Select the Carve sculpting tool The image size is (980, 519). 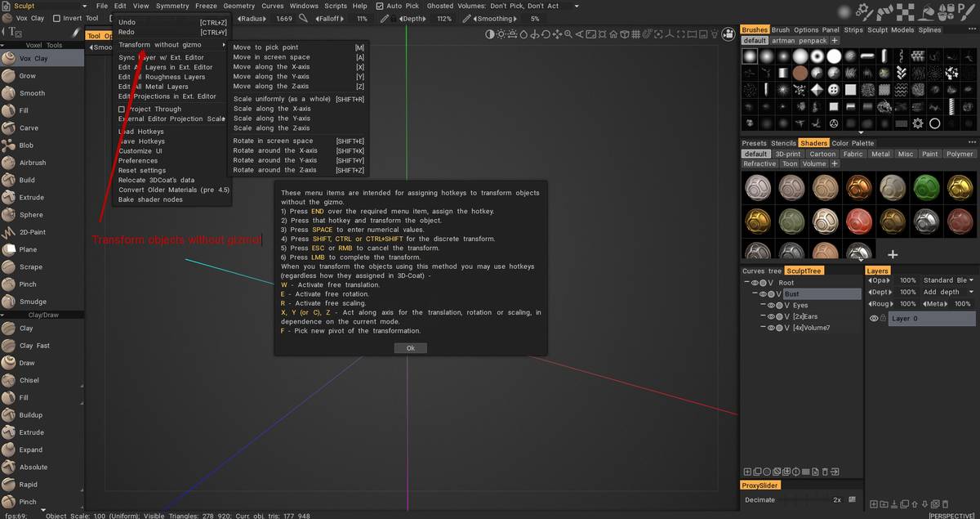point(29,128)
